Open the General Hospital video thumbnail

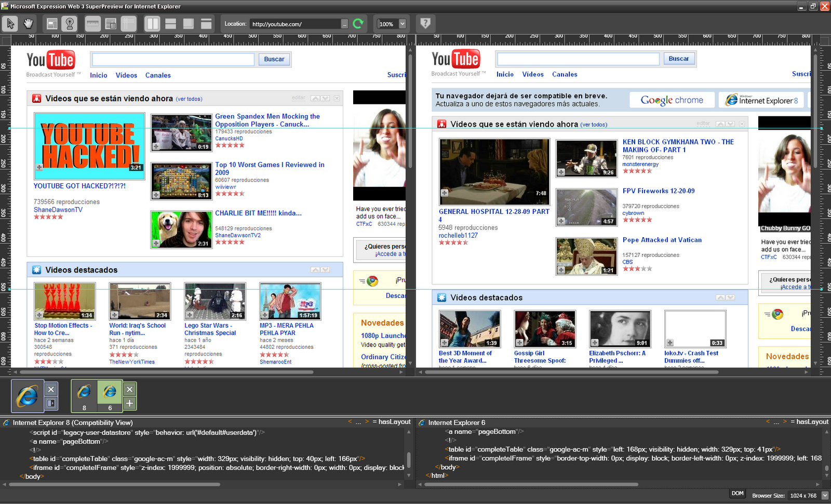[x=494, y=172]
